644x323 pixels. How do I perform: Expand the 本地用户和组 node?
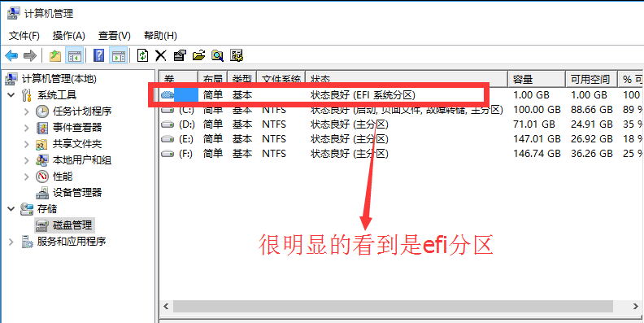point(27,160)
